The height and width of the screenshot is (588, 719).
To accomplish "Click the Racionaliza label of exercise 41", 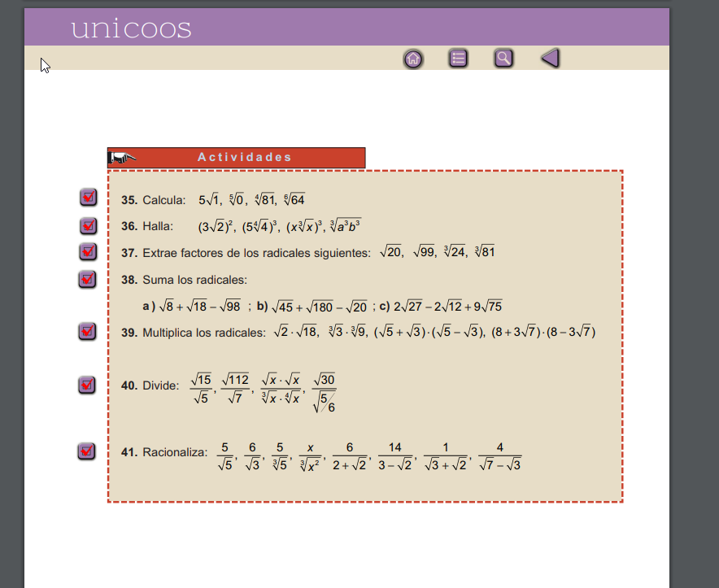I will pos(174,452).
